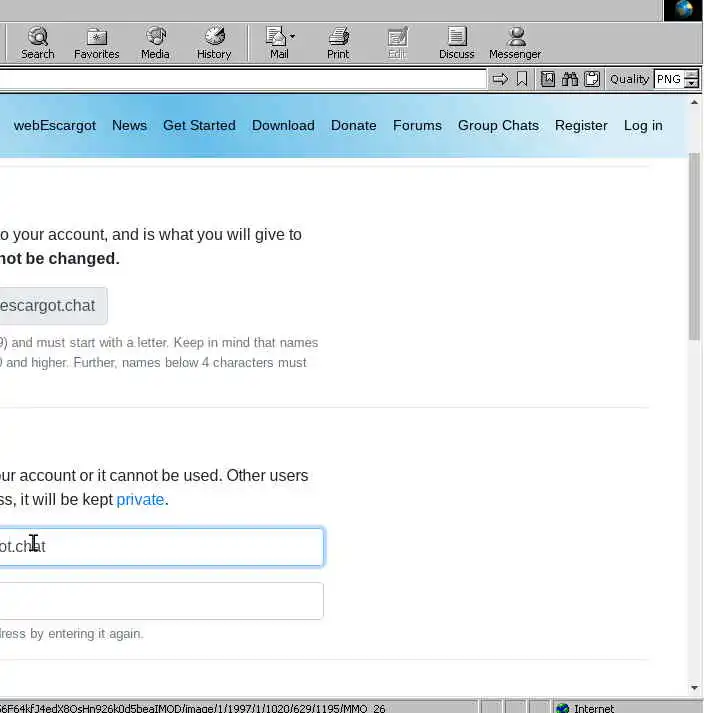This screenshot has width=704, height=713.
Task: Show browsing History from the toolbar
Action: tap(214, 43)
